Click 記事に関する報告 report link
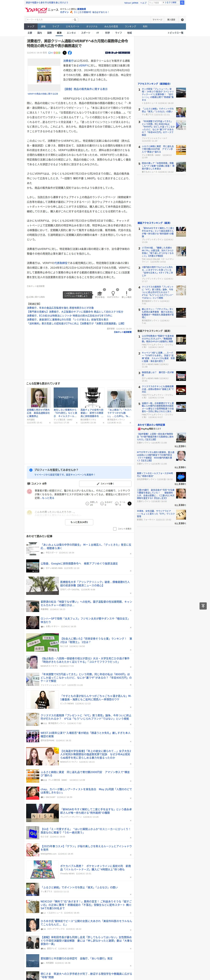The image size is (210, 980). (x=36, y=297)
